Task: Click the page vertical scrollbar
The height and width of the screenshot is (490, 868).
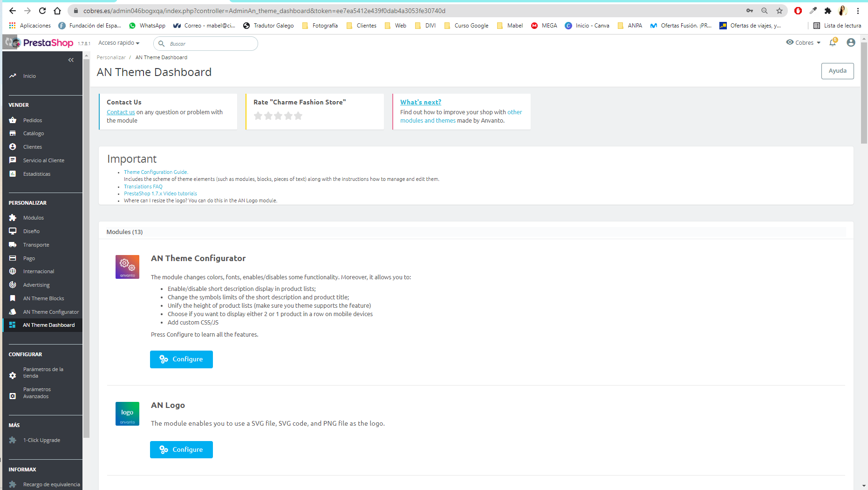Action: (x=864, y=93)
